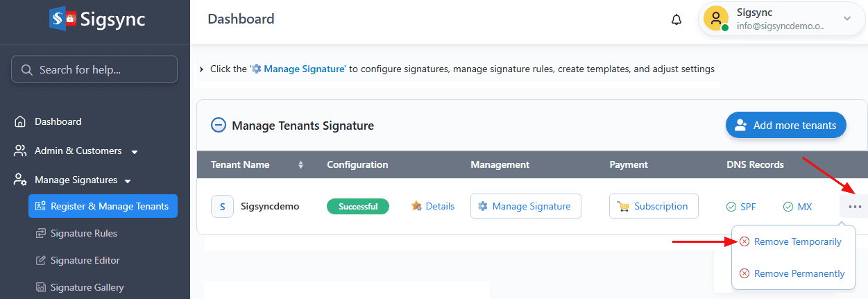
Task: Click the Details star icon
Action: point(416,206)
